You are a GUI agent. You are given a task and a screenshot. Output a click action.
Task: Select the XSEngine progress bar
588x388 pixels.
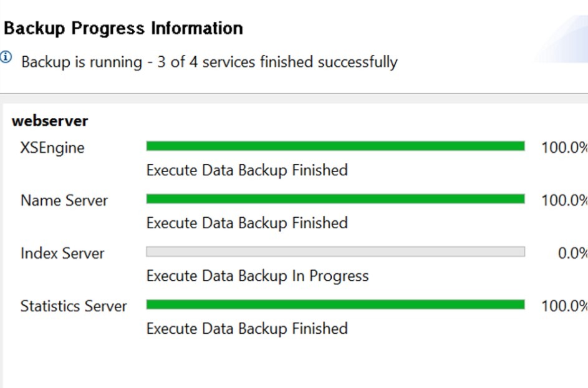(335, 146)
